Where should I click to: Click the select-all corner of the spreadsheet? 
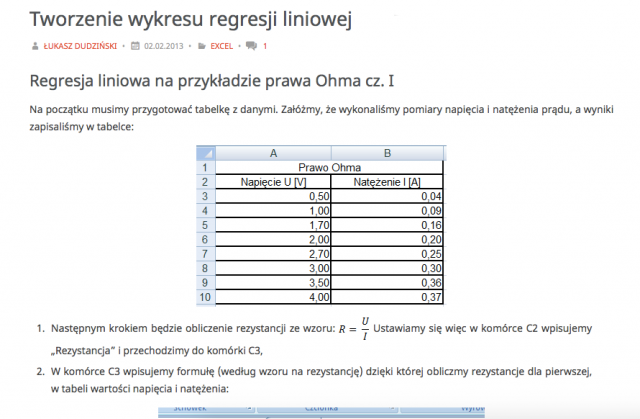[x=206, y=153]
